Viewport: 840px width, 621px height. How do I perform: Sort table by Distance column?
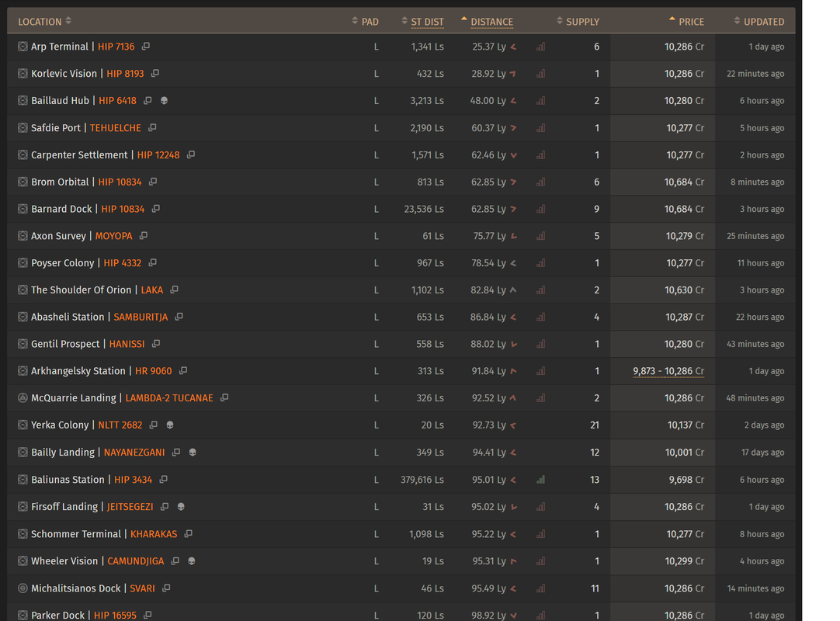[x=487, y=22]
